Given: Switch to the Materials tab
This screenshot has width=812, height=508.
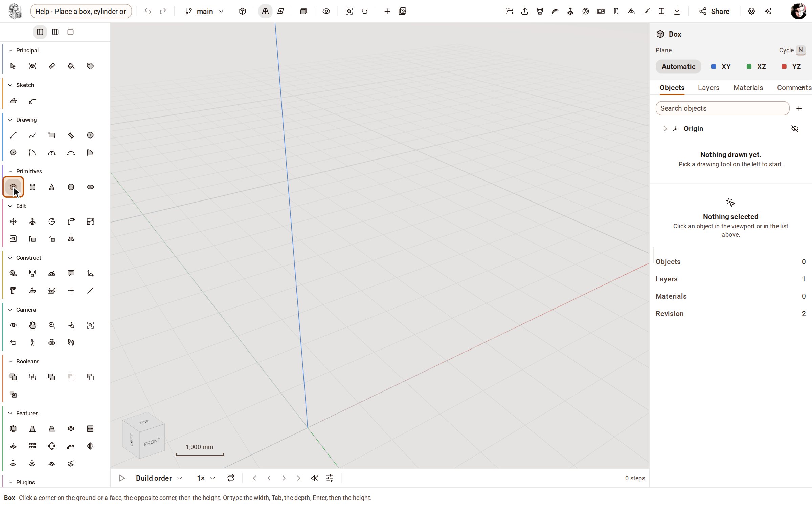Looking at the screenshot, I should (x=748, y=88).
